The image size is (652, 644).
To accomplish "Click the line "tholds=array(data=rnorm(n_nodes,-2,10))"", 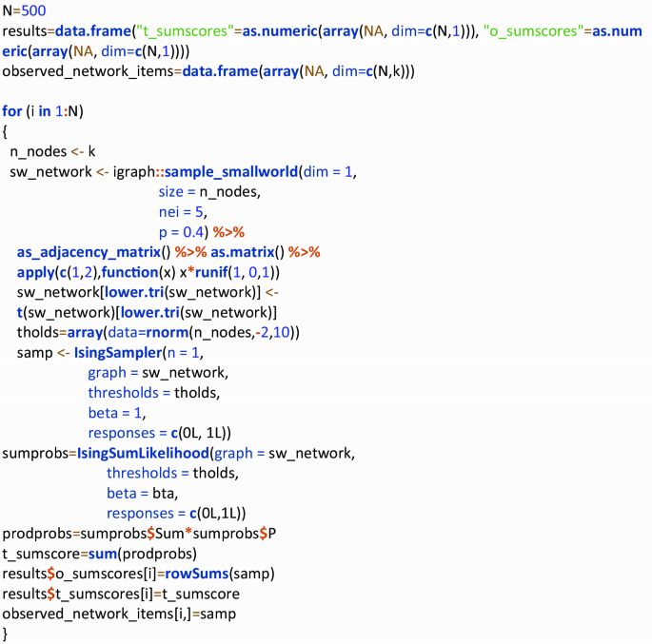I will (158, 333).
